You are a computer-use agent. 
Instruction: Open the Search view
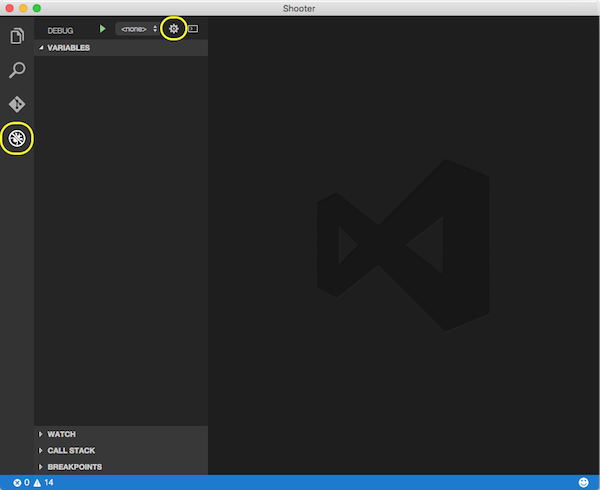click(x=17, y=70)
